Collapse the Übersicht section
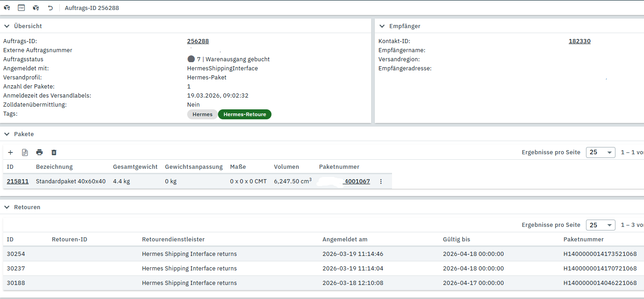Image resolution: width=644 pixels, height=299 pixels. pyautogui.click(x=7, y=26)
